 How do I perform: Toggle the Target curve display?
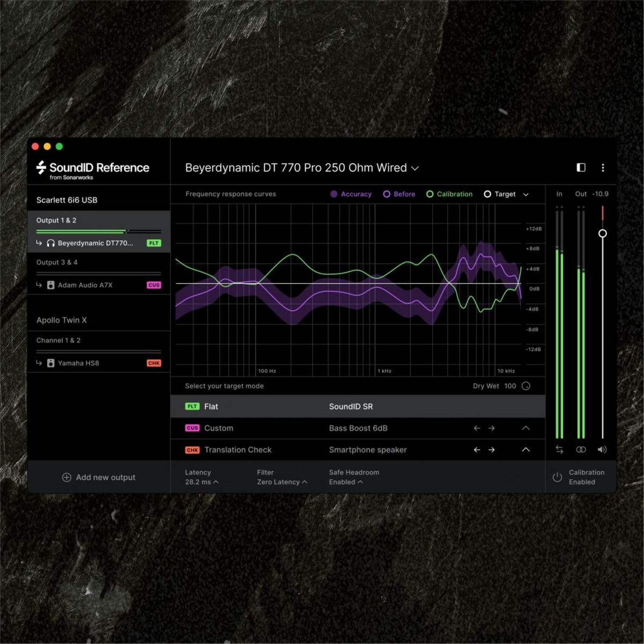pyautogui.click(x=500, y=194)
